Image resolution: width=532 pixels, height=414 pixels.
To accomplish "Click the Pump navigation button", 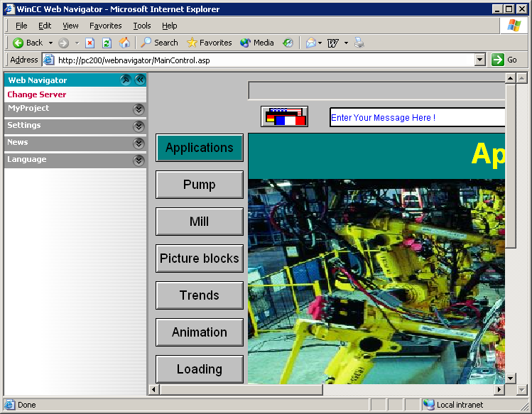I will tap(200, 185).
